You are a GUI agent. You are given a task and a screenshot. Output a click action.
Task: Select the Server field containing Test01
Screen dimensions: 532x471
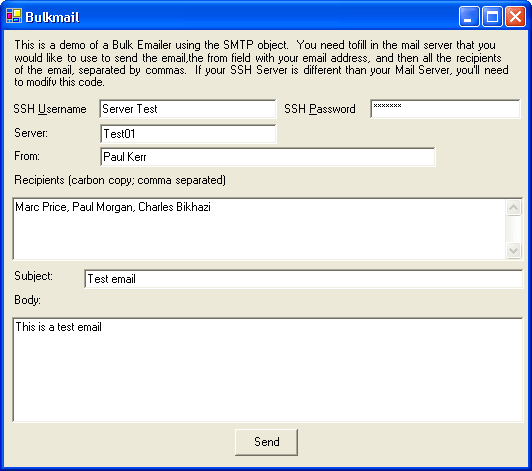pyautogui.click(x=188, y=134)
